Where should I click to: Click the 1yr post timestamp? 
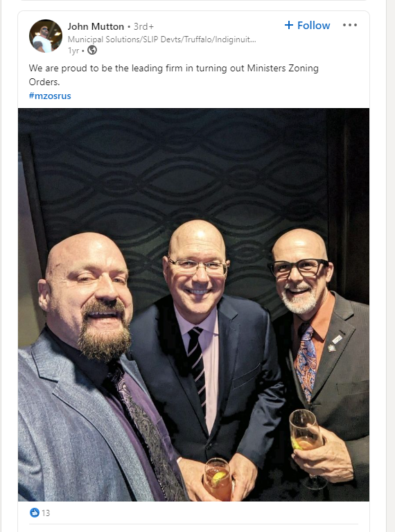(x=73, y=51)
